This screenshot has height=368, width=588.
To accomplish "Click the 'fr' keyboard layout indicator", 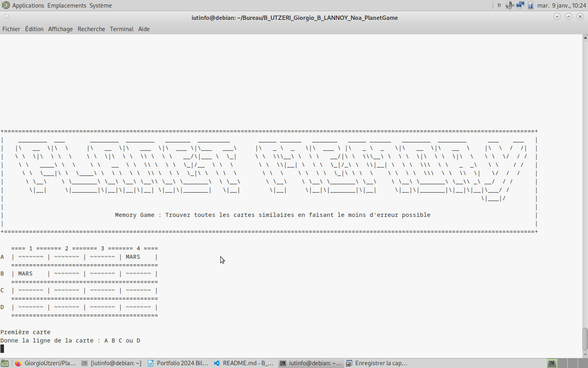I will [499, 6].
